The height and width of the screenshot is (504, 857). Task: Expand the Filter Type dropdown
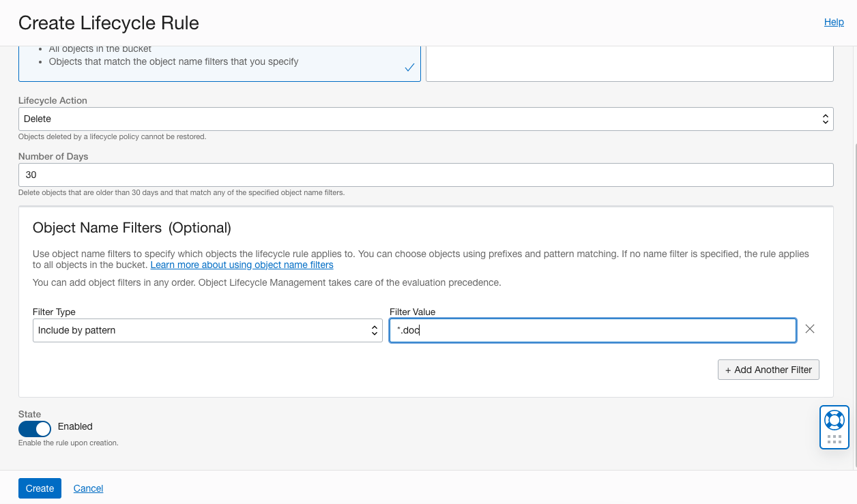pyautogui.click(x=207, y=330)
